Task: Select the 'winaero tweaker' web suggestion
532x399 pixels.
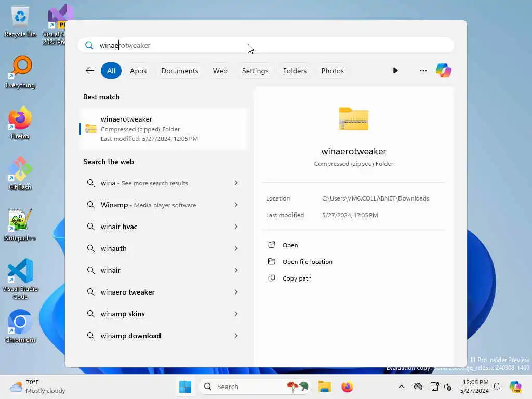Action: pyautogui.click(x=164, y=292)
